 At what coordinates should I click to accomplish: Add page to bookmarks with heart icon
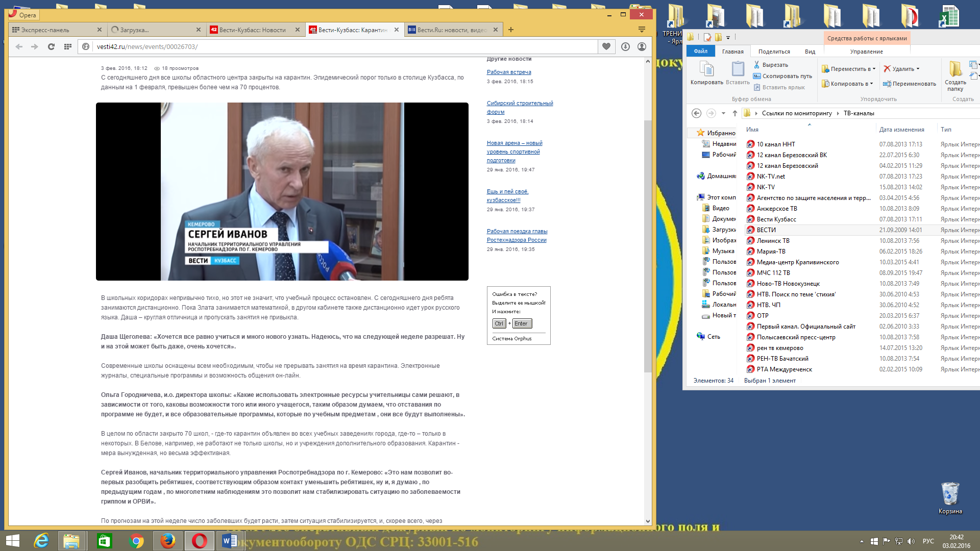606,46
